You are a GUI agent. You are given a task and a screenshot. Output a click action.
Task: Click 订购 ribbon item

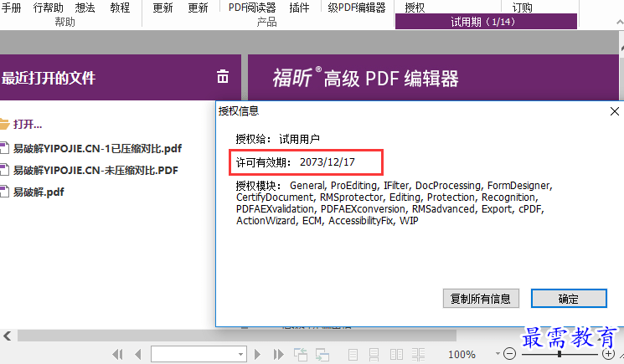522,8
